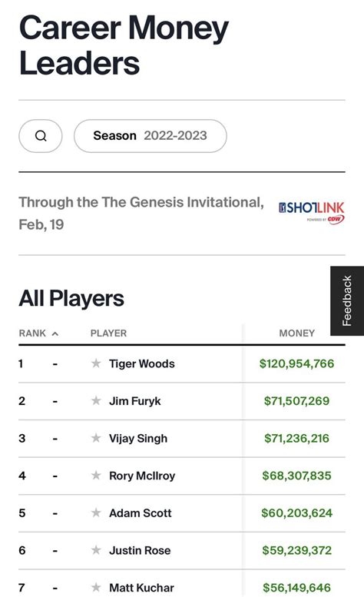Image resolution: width=364 pixels, height=597 pixels.
Task: Star Justin Rose as favorite
Action: 96,550
